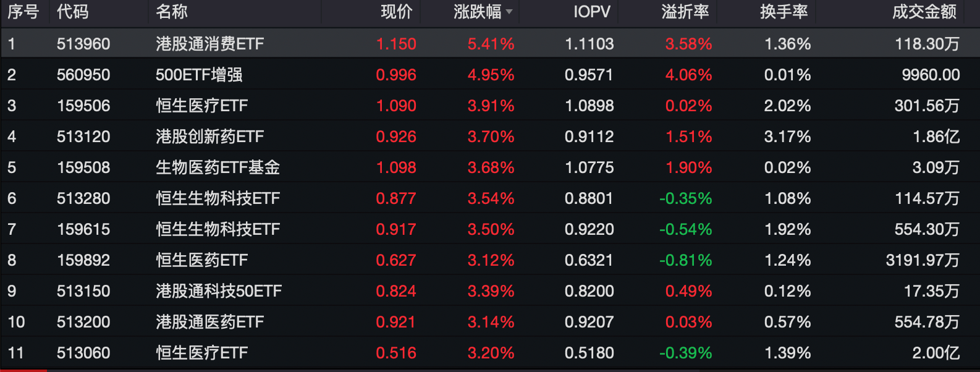
Task: Sort by the 现价 column header
Action: pyautogui.click(x=396, y=12)
